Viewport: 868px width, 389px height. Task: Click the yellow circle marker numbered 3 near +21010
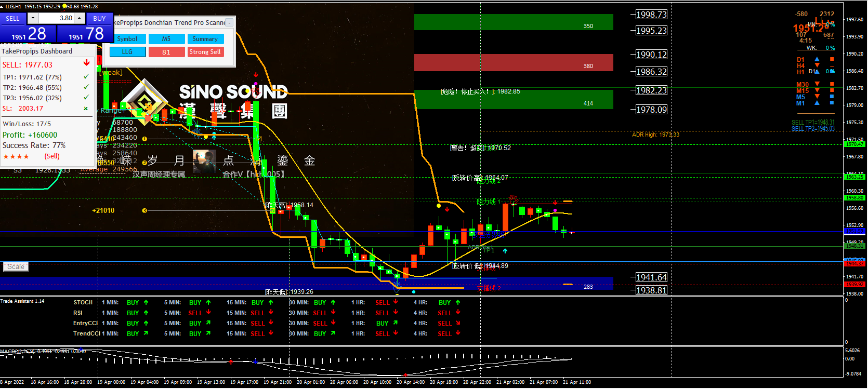[144, 210]
